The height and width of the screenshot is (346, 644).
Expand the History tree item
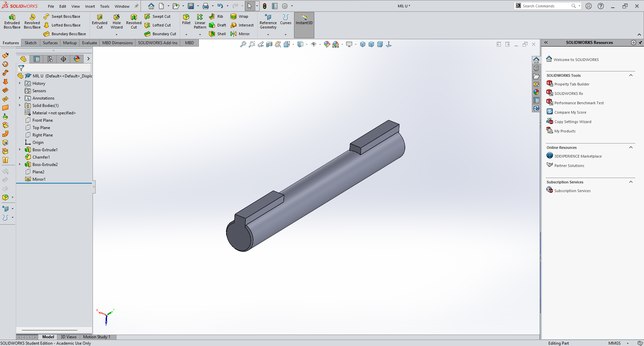pyautogui.click(x=20, y=83)
